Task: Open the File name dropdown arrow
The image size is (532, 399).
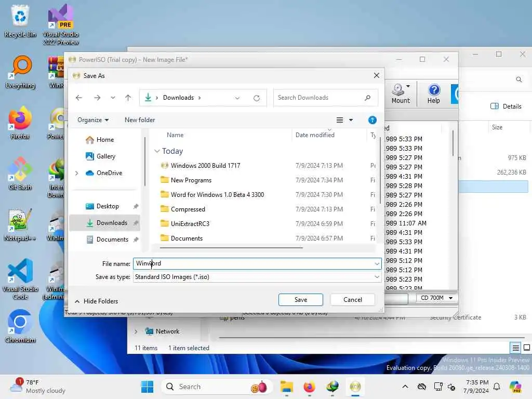Action: pyautogui.click(x=377, y=263)
